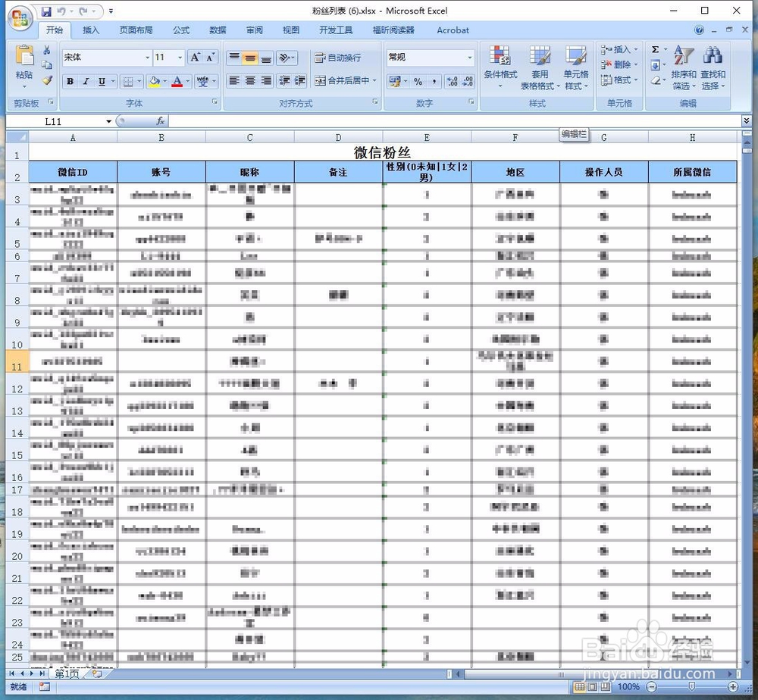Click the zoom slider handle

coord(692,686)
